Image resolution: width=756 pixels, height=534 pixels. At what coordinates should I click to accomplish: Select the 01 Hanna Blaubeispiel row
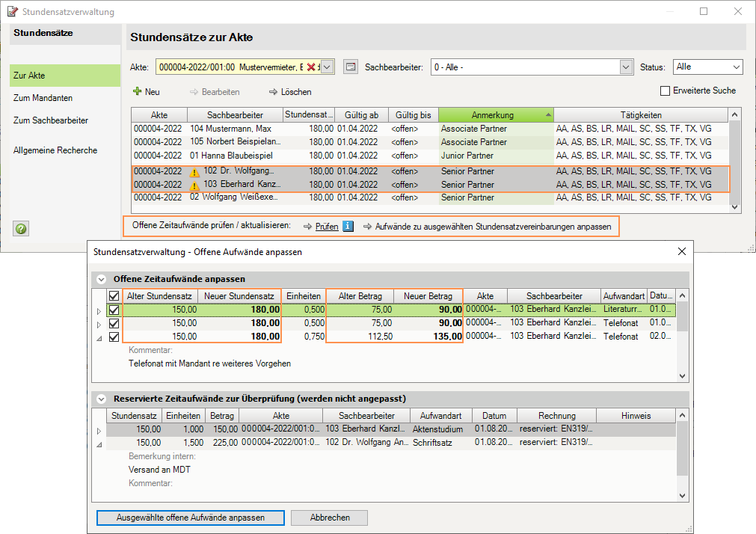[x=430, y=156]
